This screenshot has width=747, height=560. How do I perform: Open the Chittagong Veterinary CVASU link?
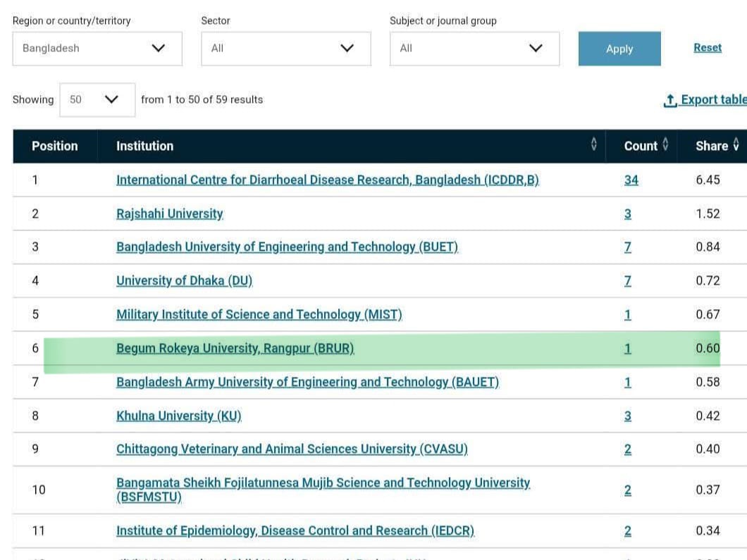pos(292,449)
